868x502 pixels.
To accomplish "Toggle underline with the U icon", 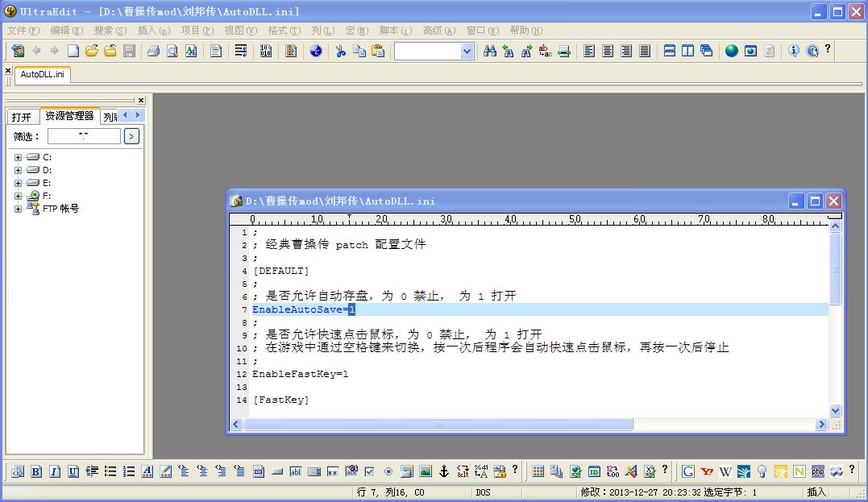I will click(73, 471).
